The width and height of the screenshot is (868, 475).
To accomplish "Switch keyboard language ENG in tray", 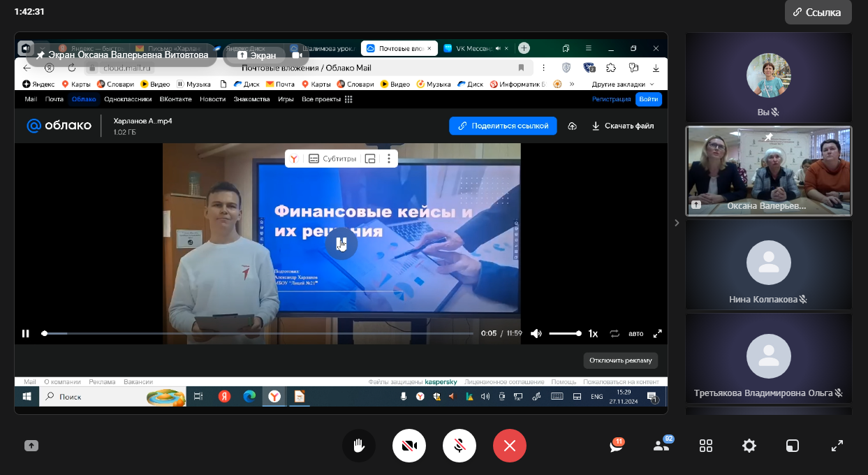I will [597, 396].
